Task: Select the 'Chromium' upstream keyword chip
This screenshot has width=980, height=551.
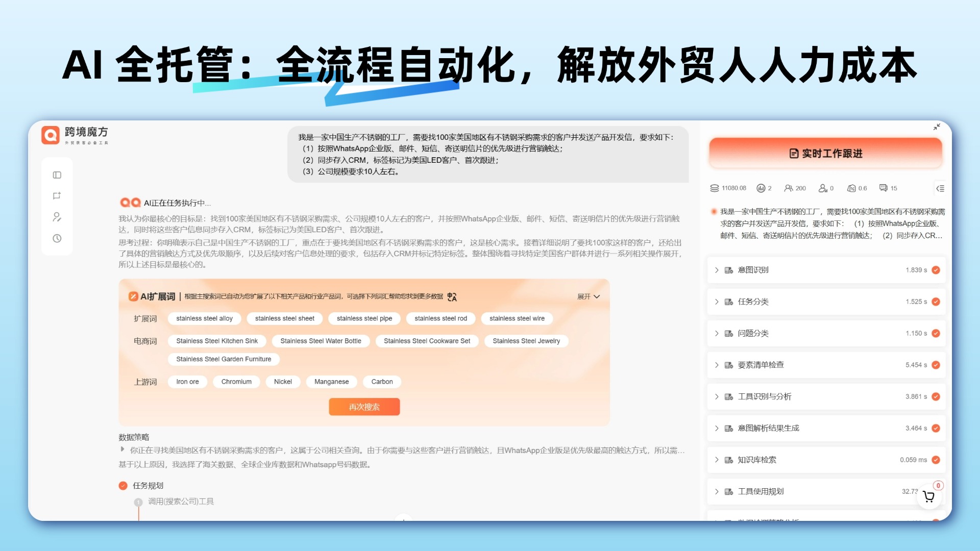Action: pyautogui.click(x=236, y=382)
